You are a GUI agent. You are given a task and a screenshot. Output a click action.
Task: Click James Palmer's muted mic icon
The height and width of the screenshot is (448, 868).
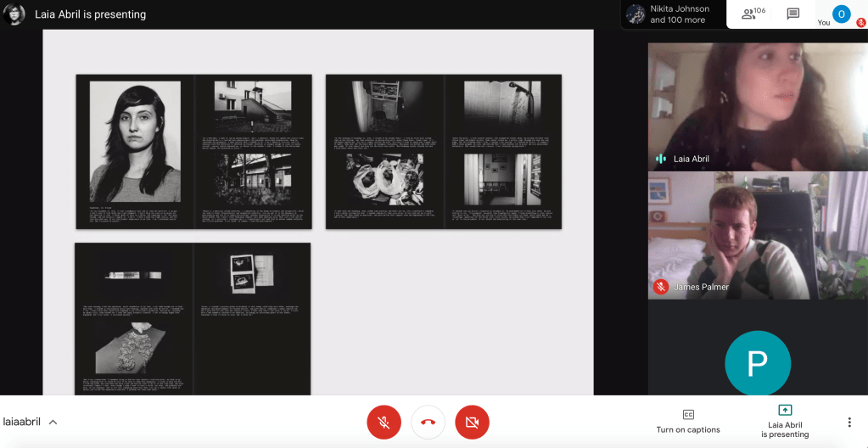pos(661,287)
